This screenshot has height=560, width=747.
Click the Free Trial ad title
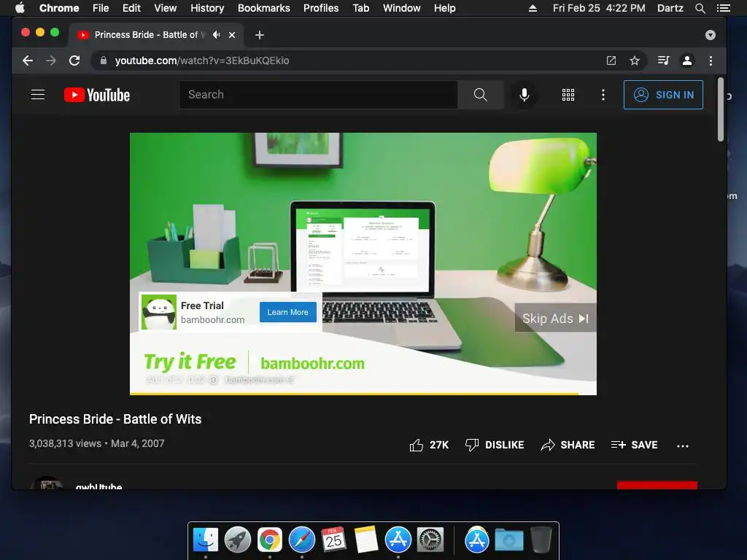pos(202,306)
